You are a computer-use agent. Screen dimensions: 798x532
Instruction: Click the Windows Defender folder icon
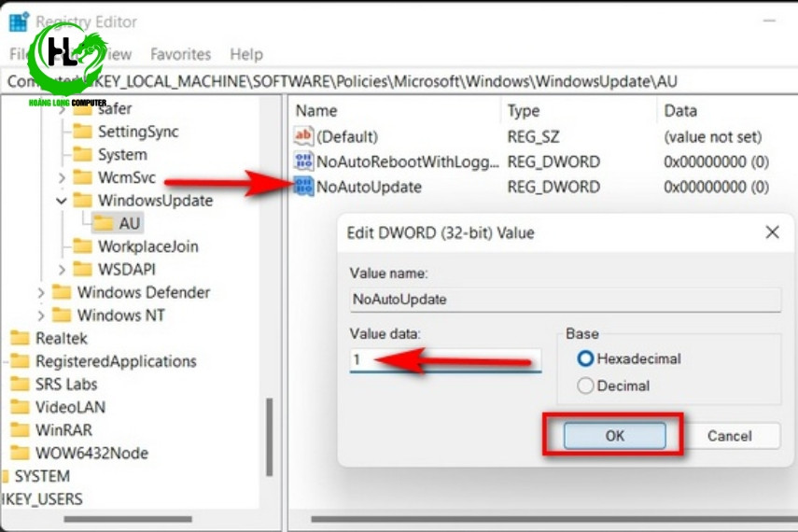coord(62,292)
